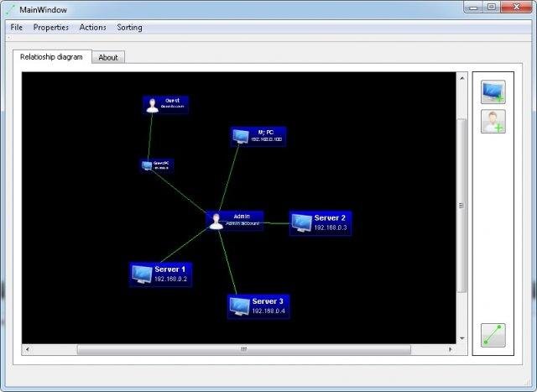This screenshot has width=537, height=392.
Task: Click the add computer icon
Action: tap(493, 91)
